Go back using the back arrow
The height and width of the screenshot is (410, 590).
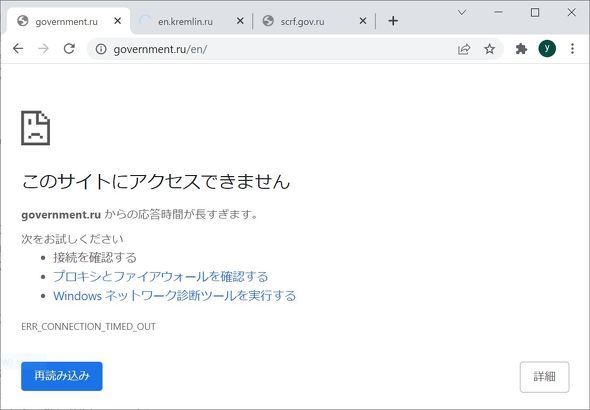(18, 49)
